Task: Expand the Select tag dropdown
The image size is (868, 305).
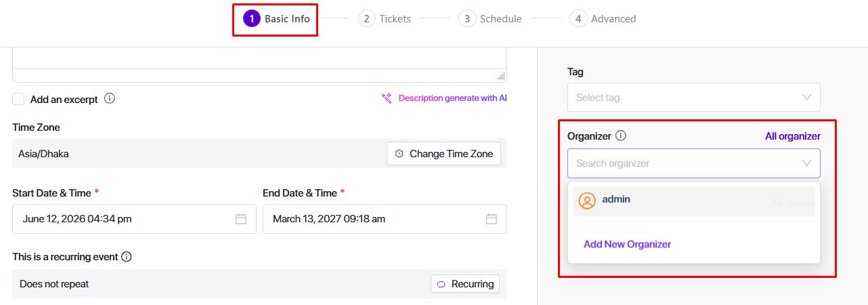Action: 806,98
